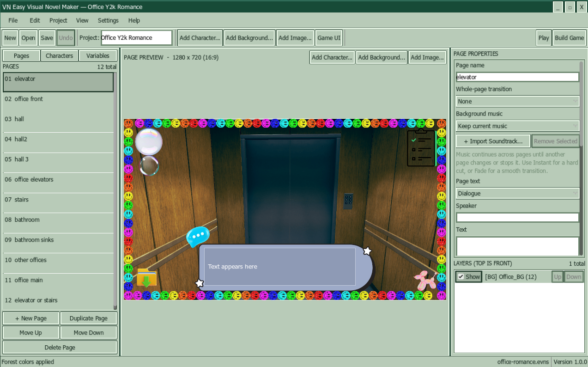This screenshot has height=367, width=588.
Task: Click the Page name input field
Action: tap(517, 77)
